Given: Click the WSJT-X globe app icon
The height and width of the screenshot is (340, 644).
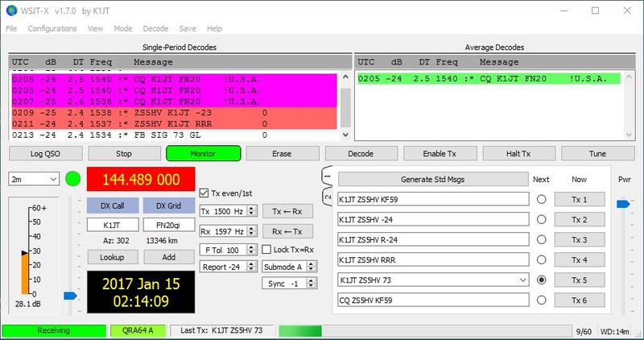Looking at the screenshot, I should (x=12, y=10).
